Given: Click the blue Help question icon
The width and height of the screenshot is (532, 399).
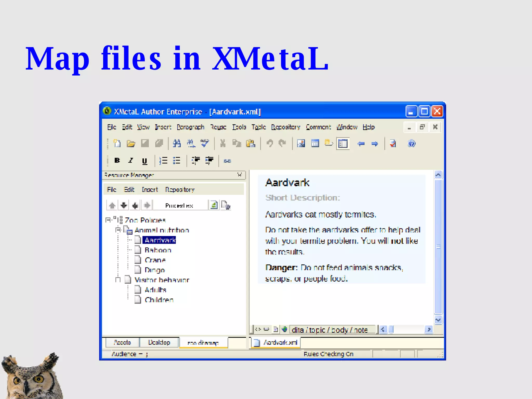Looking at the screenshot, I should pos(412,143).
